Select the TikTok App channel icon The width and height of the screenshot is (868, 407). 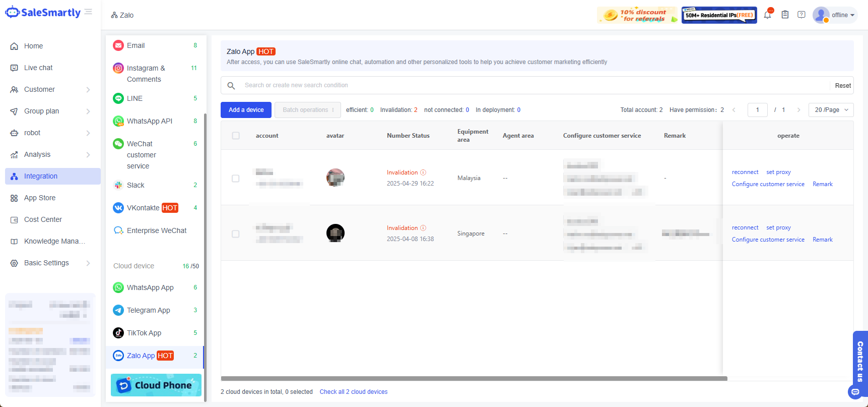(x=118, y=333)
